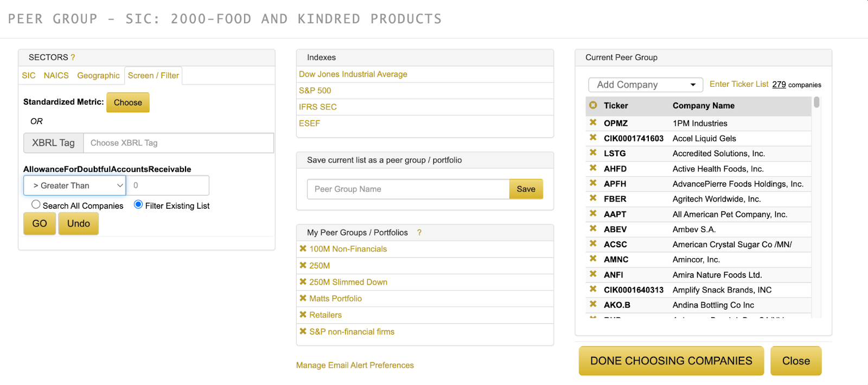
Task: Load the Matts Portfolio peer group
Action: (335, 298)
